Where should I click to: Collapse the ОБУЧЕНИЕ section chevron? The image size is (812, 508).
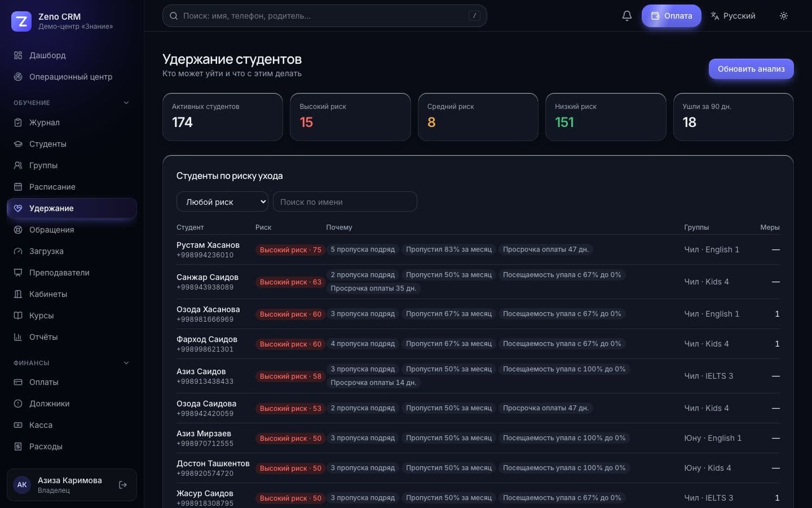click(x=126, y=103)
